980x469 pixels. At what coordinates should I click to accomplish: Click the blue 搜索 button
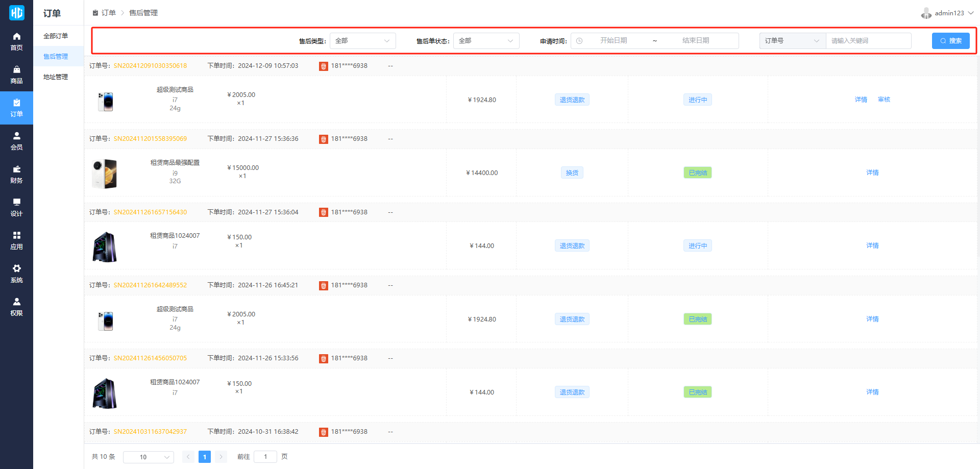click(x=950, y=41)
